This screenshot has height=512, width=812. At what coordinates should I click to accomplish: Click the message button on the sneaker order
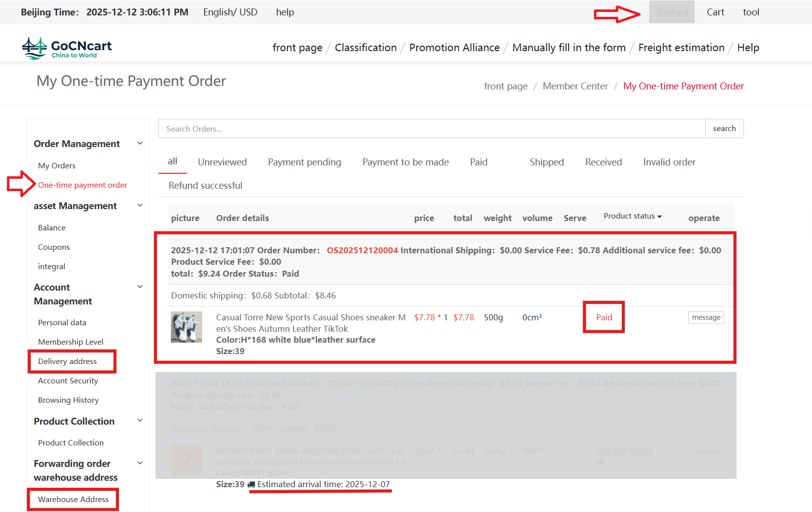click(x=706, y=317)
